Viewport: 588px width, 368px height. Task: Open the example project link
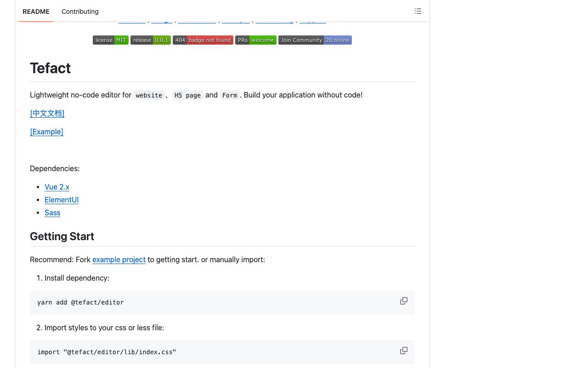pyautogui.click(x=119, y=259)
